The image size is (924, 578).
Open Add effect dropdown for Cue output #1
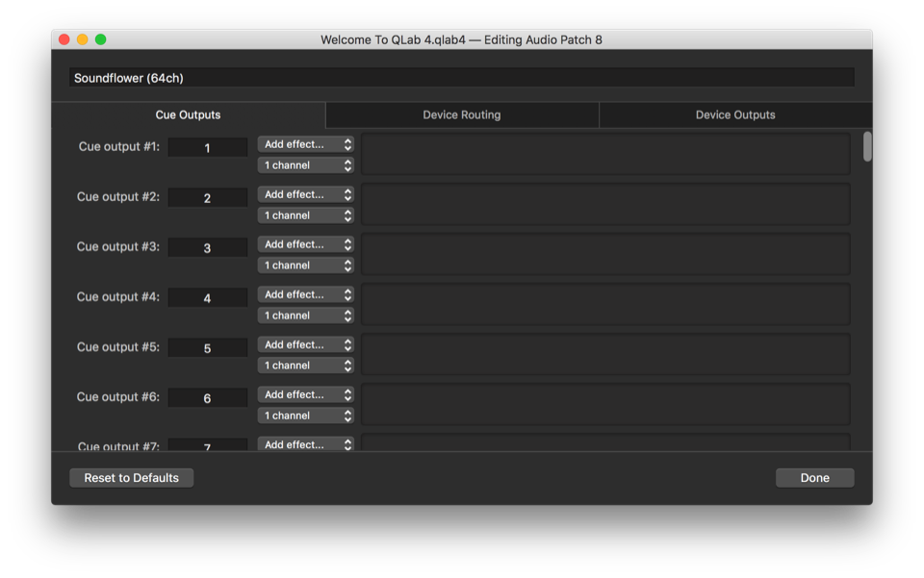click(x=305, y=144)
